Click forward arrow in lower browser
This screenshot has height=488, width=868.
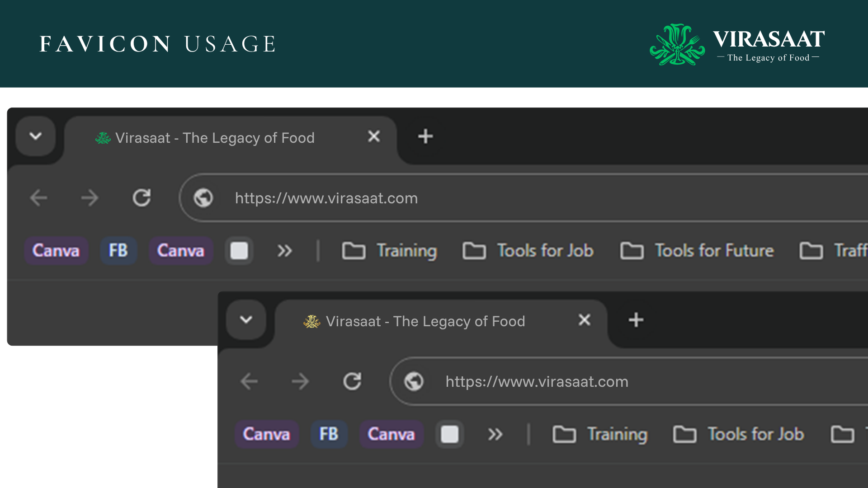[300, 381]
